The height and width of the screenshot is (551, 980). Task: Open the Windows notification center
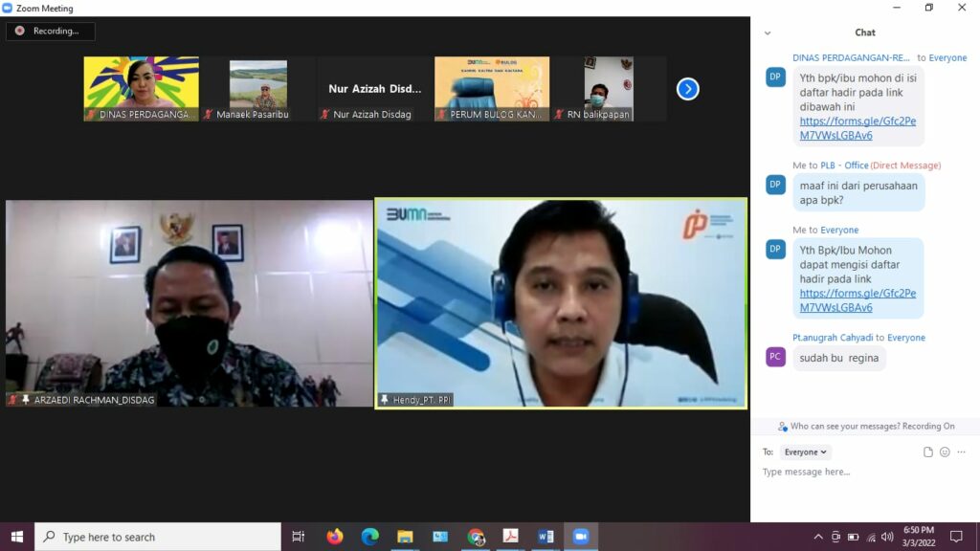click(955, 537)
